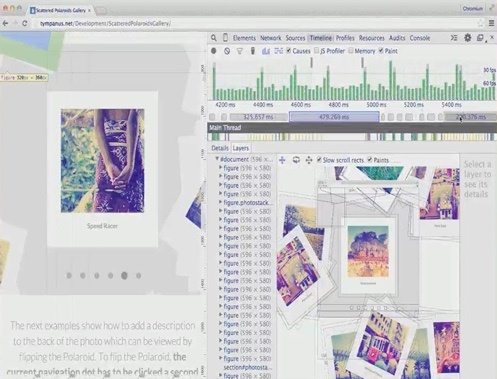
Task: Select the 479.269 ms frame bar
Action: click(x=334, y=117)
